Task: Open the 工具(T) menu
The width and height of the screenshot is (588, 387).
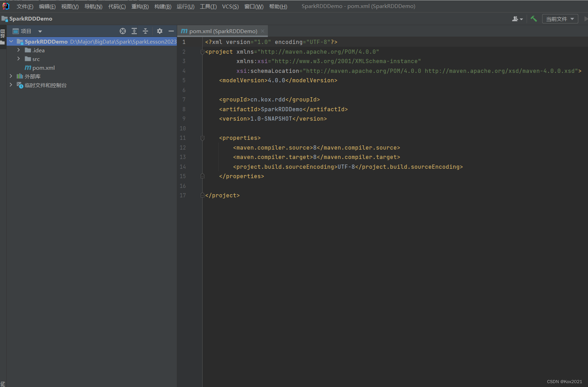Action: click(208, 6)
